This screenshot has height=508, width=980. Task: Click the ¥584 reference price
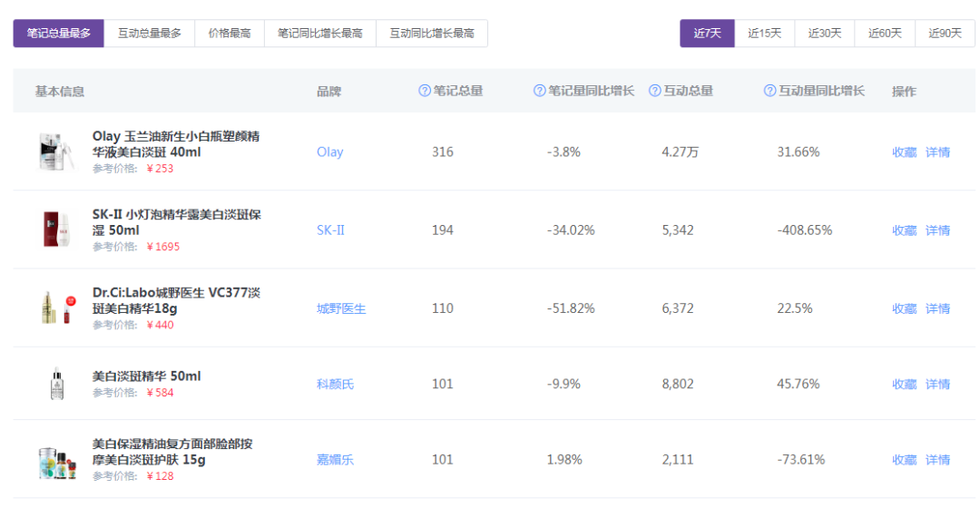160,393
